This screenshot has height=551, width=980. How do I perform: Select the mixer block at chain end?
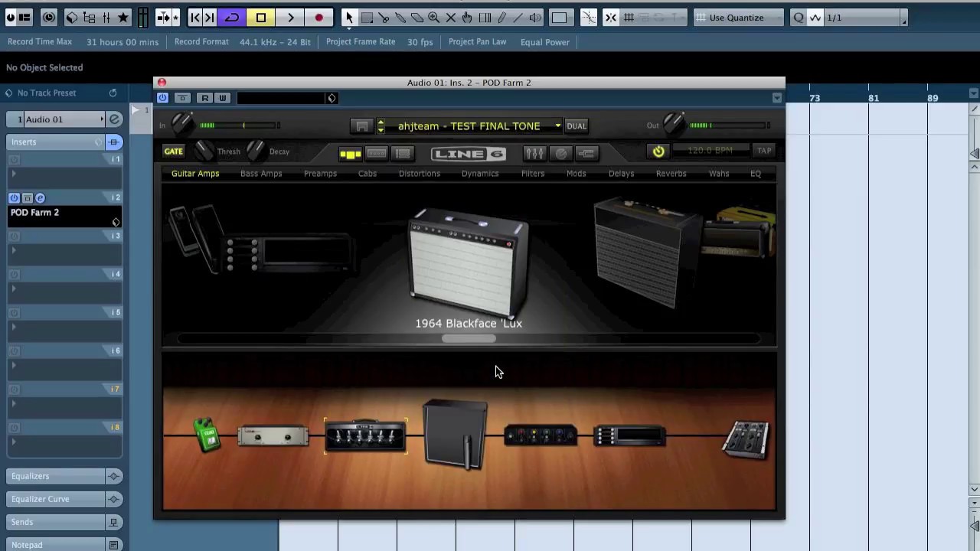point(746,439)
